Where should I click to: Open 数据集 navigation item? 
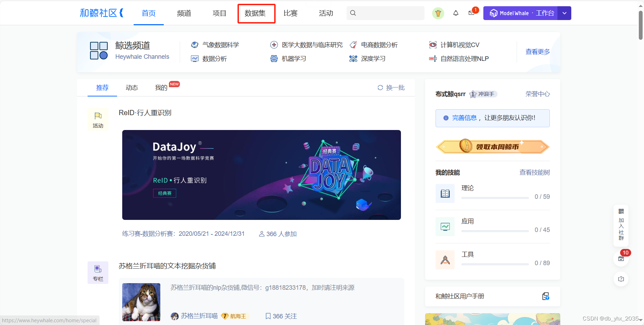[x=255, y=13]
